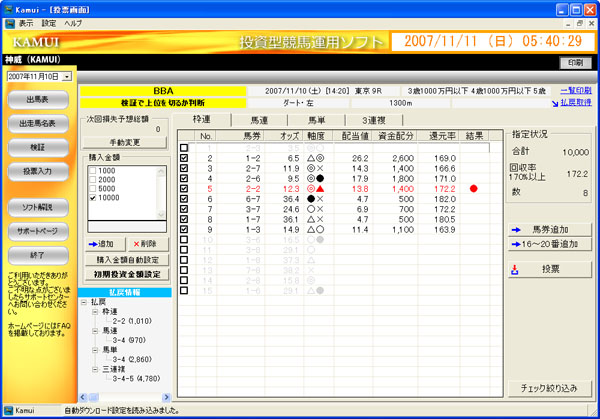Screen dimensions: 600x419
Task: Enable the 1000 purchase amount checkbox
Action: coord(92,172)
